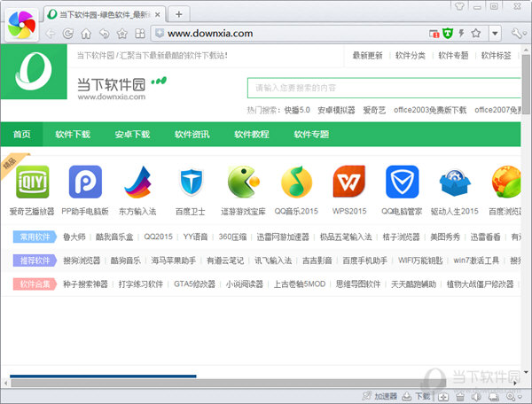This screenshot has height=404, width=532.
Task: Open the 酷我音乐盒 link
Action: (x=114, y=237)
